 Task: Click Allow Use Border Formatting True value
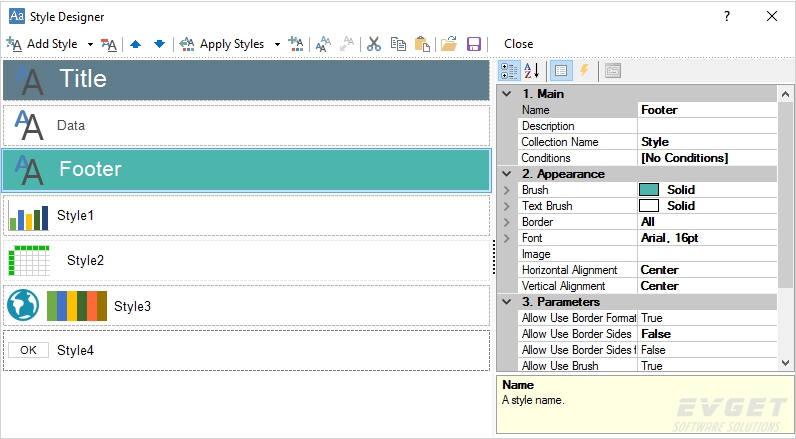click(707, 318)
